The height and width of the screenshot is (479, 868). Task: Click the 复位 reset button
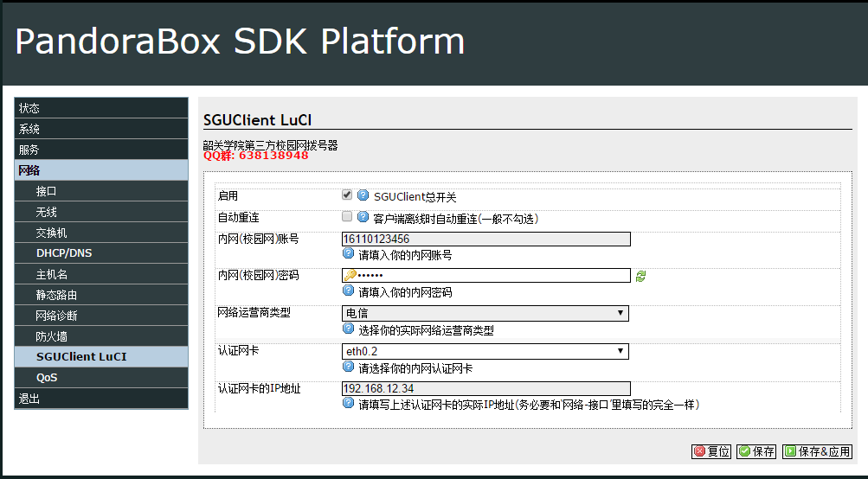click(711, 451)
